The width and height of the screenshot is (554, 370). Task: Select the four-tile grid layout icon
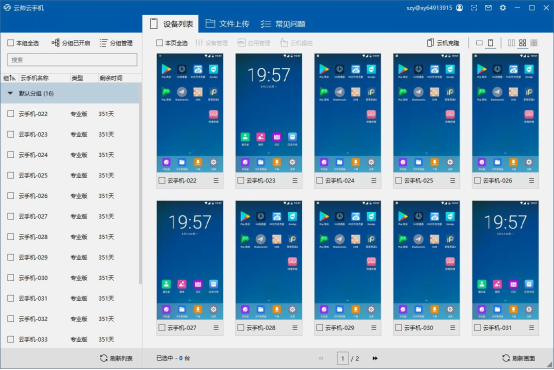[x=523, y=43]
